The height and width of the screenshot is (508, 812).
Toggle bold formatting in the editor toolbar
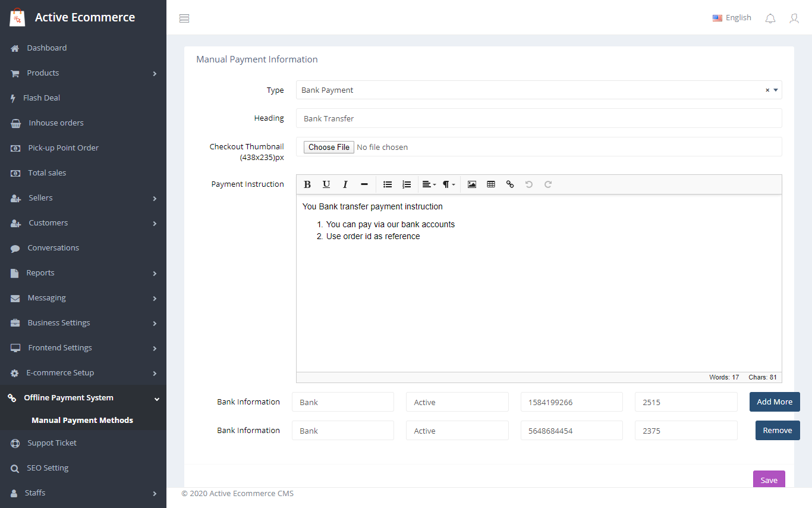point(307,184)
